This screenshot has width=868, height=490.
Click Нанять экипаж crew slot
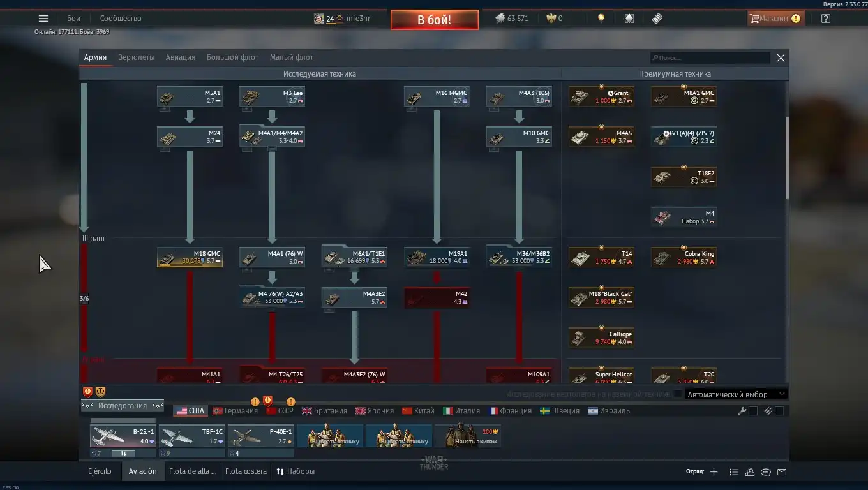click(x=467, y=436)
